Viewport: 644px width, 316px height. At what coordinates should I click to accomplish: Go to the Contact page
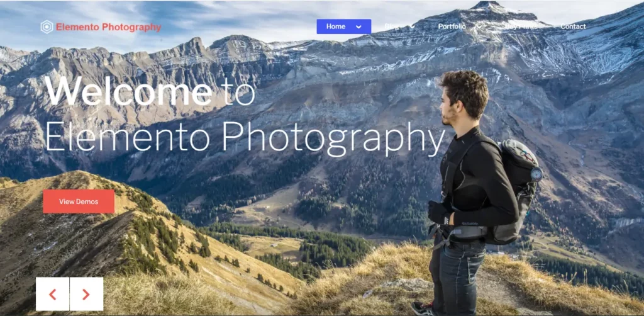coord(574,26)
